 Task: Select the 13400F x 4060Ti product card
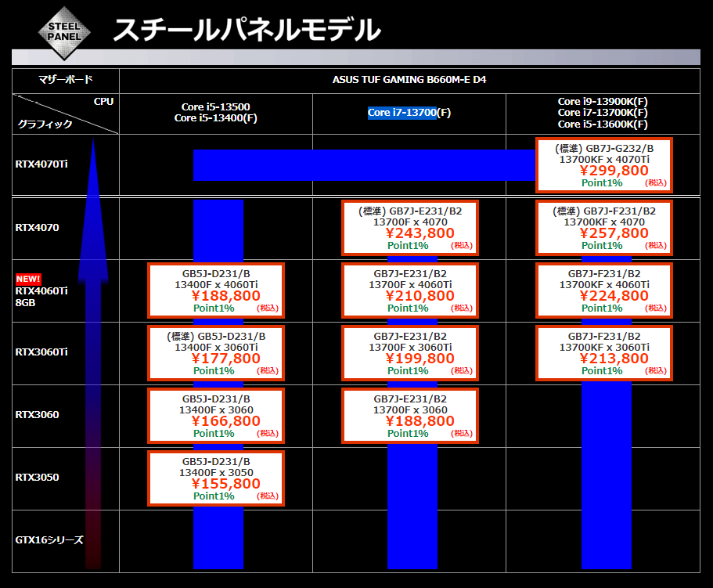pos(216,290)
